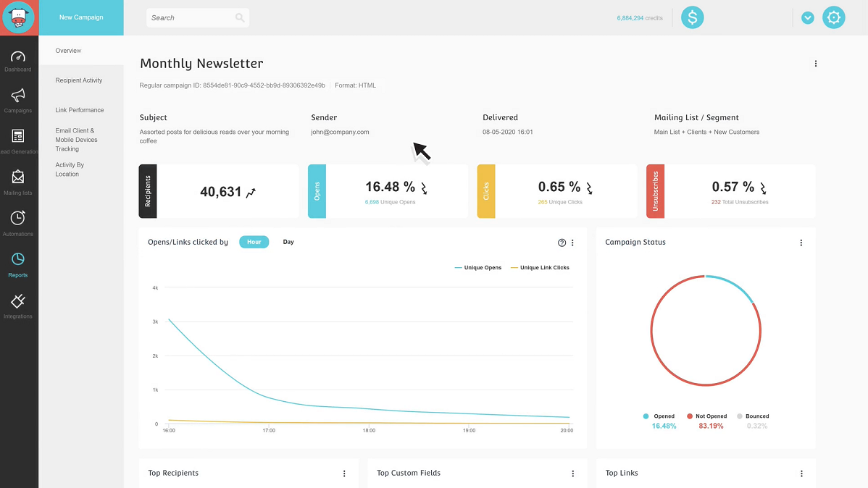Click the dollar credits icon
868x488 pixels.
pyautogui.click(x=692, y=17)
